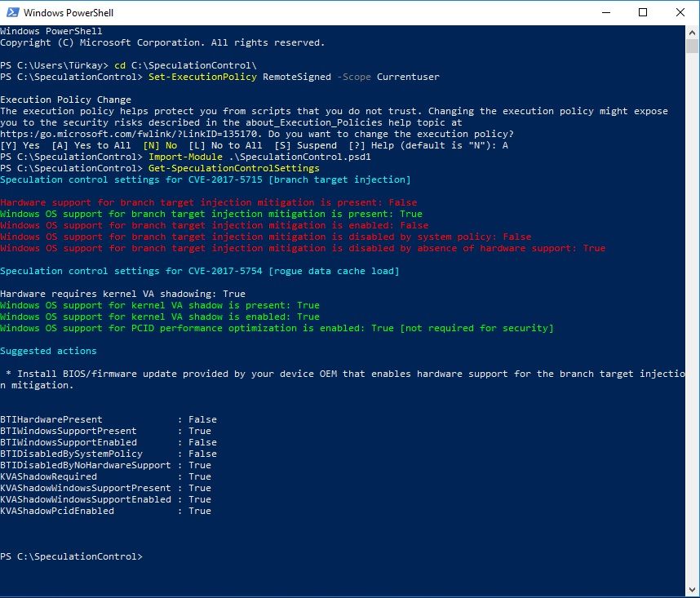
Task: Click the 'Suggested actions' heading
Action: (48, 351)
